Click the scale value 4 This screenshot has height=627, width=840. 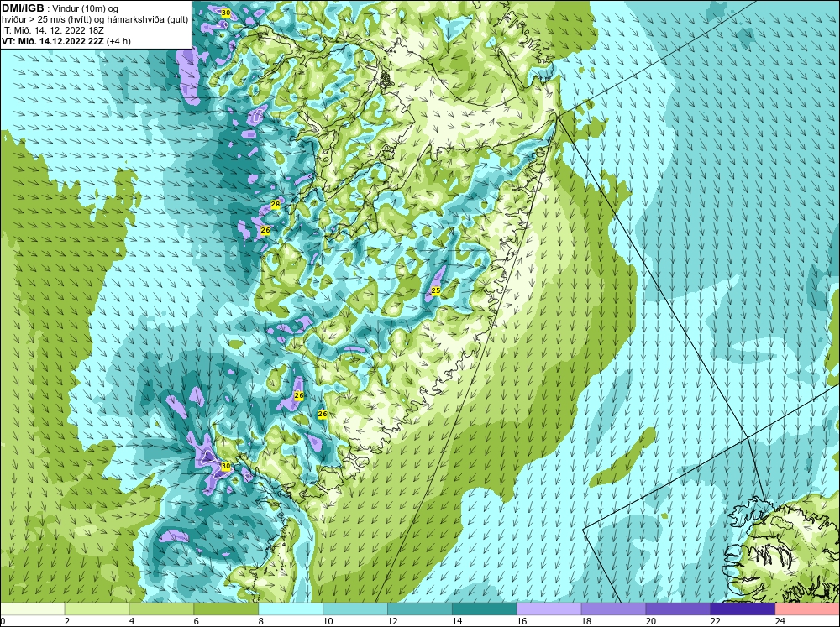(132, 621)
